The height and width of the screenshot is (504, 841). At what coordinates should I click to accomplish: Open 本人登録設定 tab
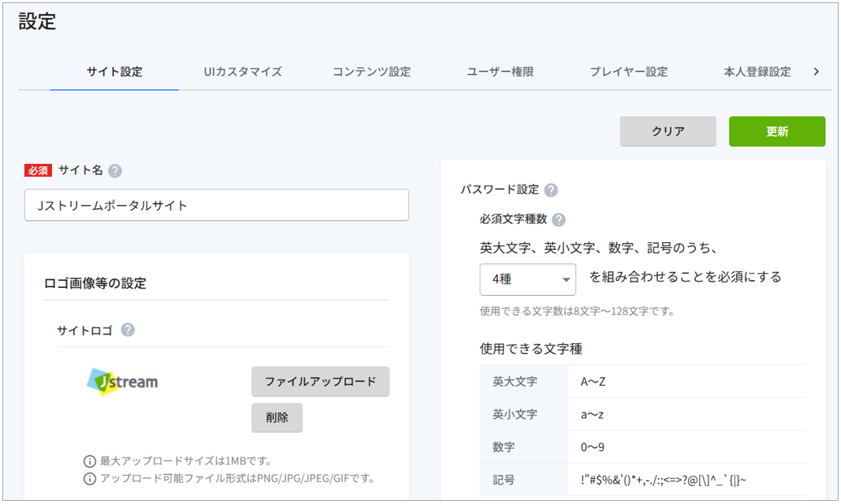[757, 72]
